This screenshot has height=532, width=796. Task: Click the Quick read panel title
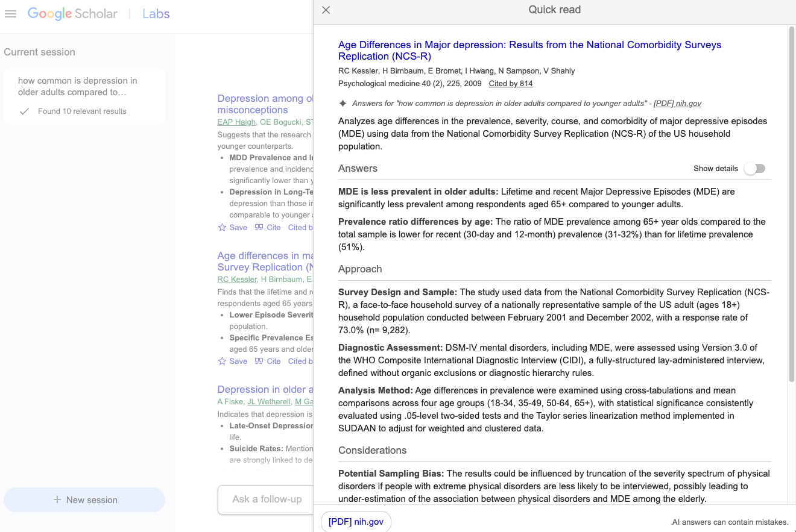pos(555,10)
